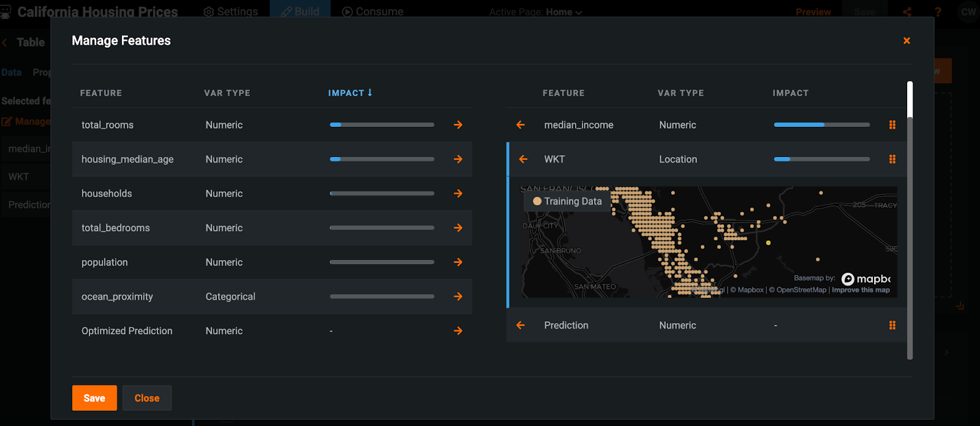Open the OpenStreetMap attribution link
Viewport: 980px width, 426px height.
click(x=798, y=290)
